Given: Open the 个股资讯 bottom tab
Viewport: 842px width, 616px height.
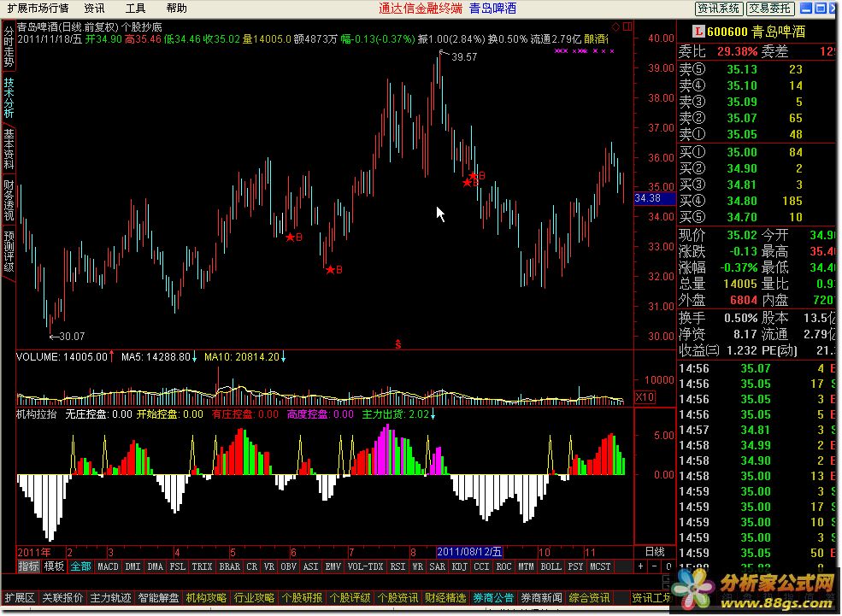Looking at the screenshot, I should (x=397, y=598).
